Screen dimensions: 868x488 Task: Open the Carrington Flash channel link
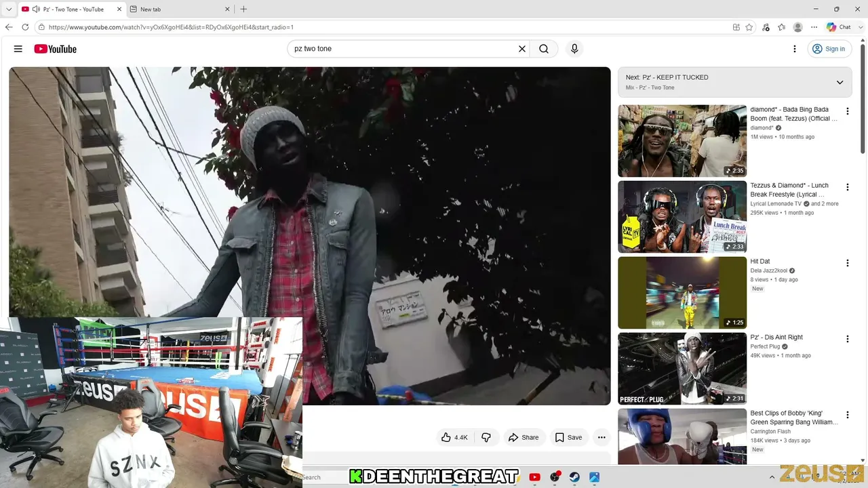coord(770,431)
